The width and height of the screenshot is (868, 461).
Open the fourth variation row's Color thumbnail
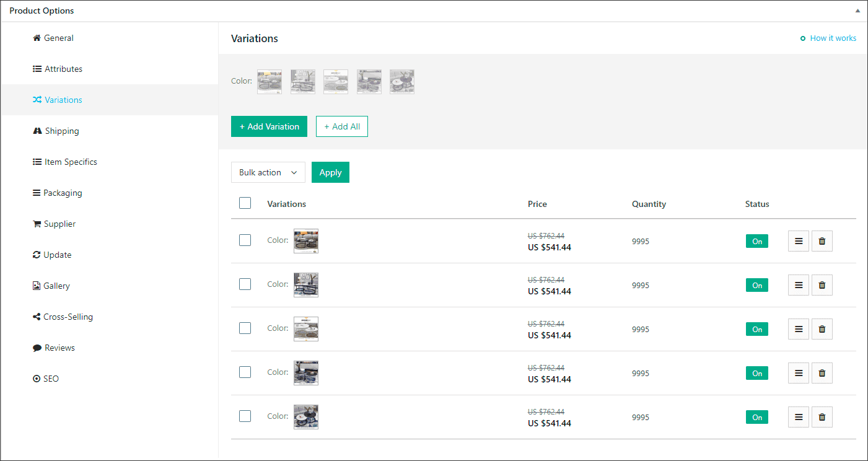point(306,373)
